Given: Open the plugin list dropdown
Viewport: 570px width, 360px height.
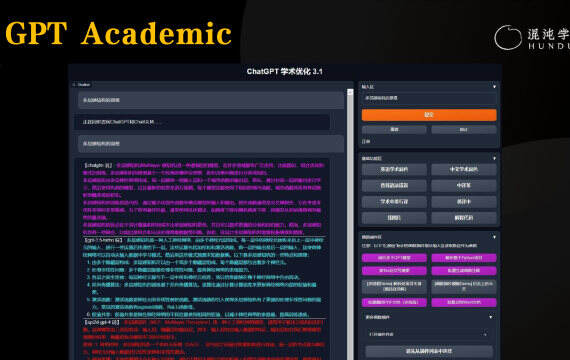Looking at the screenshot, I should point(428,334).
